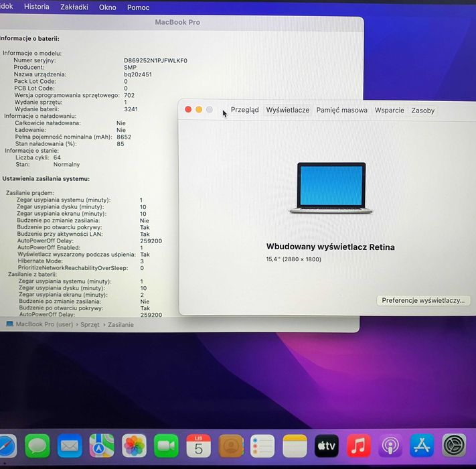
Task: Click the MacBook Pro window title
Action: 177,22
